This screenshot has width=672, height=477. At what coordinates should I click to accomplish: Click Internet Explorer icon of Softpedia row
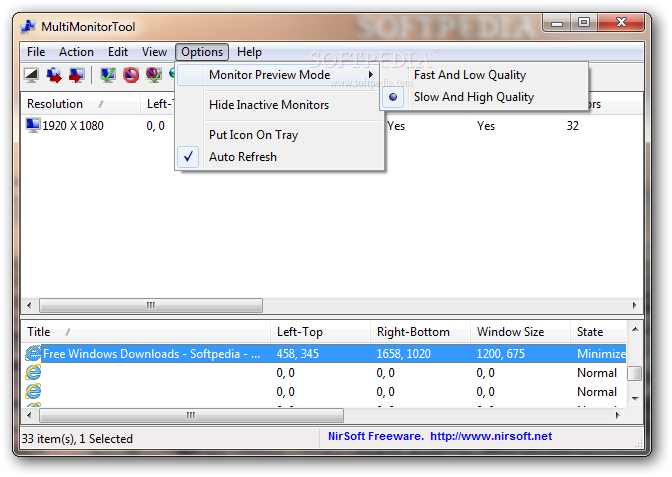point(33,354)
